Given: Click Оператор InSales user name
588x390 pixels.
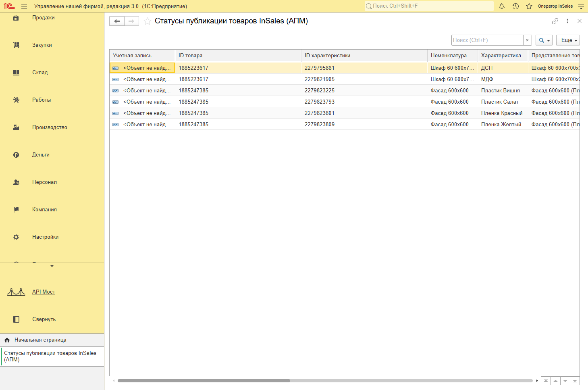Looking at the screenshot, I should pos(555,6).
